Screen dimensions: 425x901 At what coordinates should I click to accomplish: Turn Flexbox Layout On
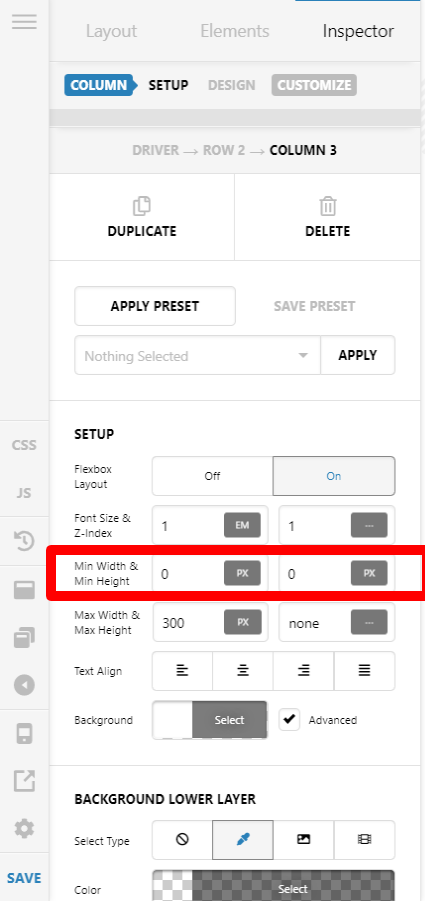pyautogui.click(x=334, y=476)
